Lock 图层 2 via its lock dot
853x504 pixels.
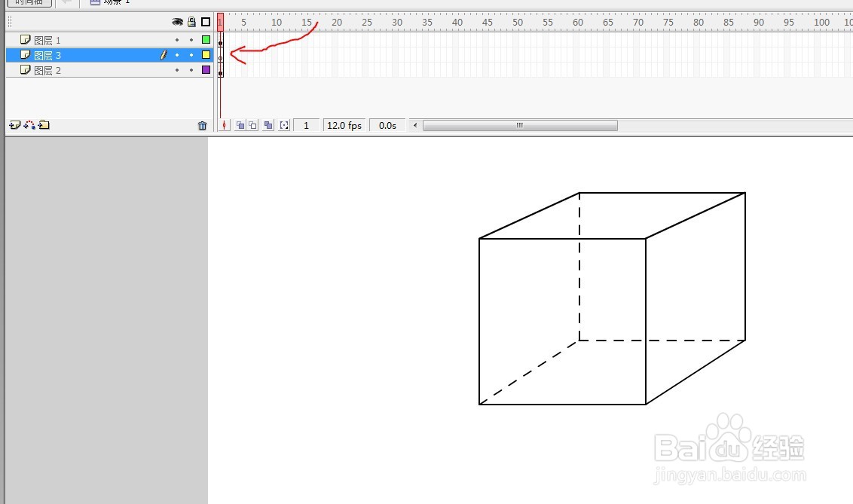click(x=191, y=70)
